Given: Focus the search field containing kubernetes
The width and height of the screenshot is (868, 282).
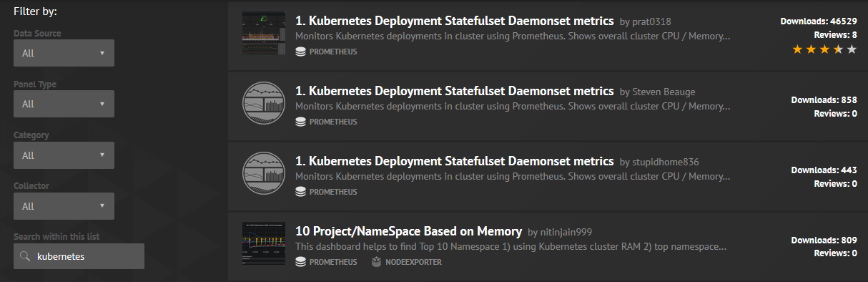Looking at the screenshot, I should 79,256.
